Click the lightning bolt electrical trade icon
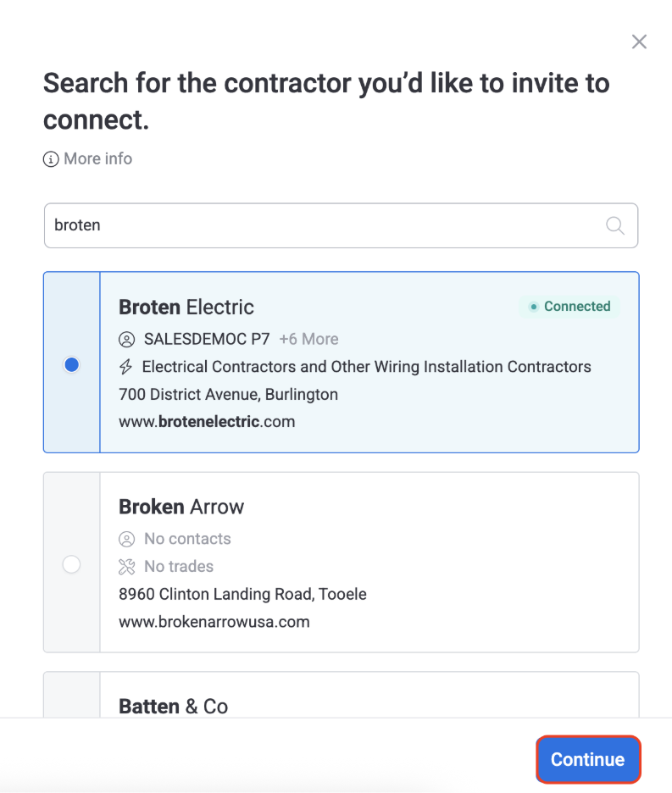Screen dimensions: 672x793 click(126, 367)
